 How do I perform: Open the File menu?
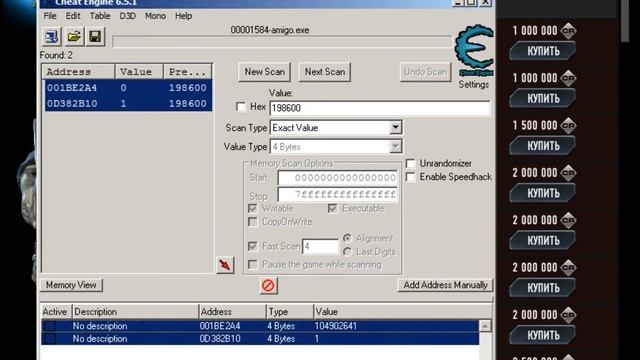[50, 16]
